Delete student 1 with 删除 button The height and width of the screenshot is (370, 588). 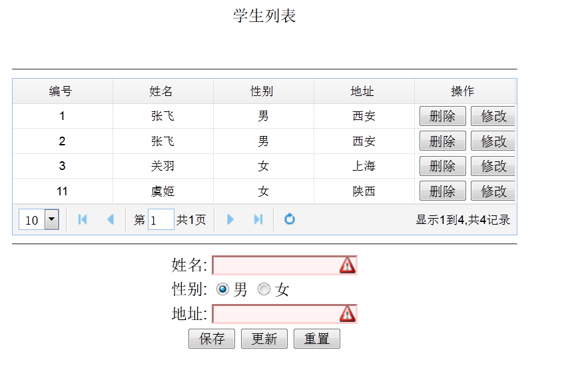point(443,116)
